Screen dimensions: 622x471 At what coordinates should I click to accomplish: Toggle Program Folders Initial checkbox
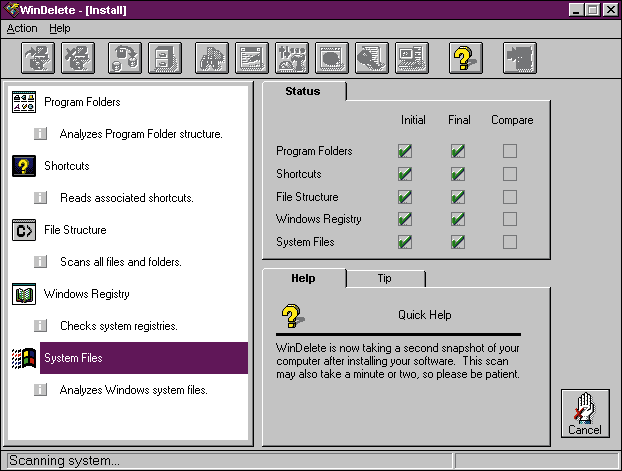click(x=405, y=151)
